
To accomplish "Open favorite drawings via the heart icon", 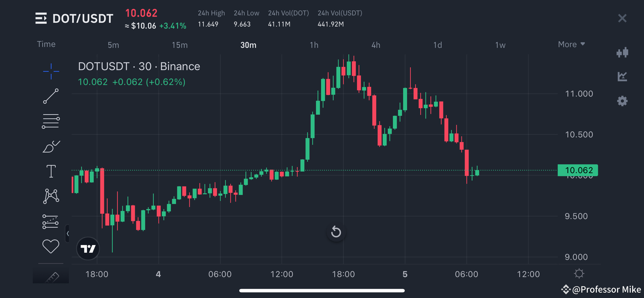I will [51, 246].
